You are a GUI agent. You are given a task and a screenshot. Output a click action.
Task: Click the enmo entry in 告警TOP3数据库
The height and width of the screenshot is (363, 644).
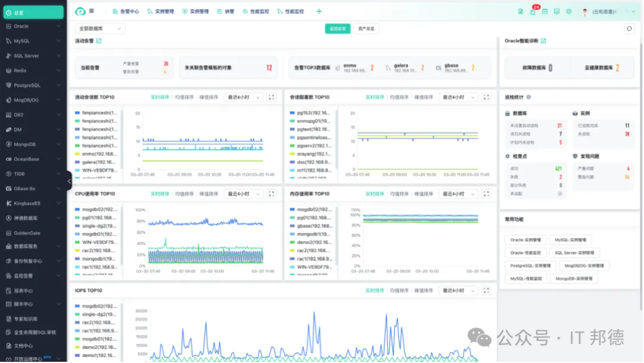pos(355,68)
